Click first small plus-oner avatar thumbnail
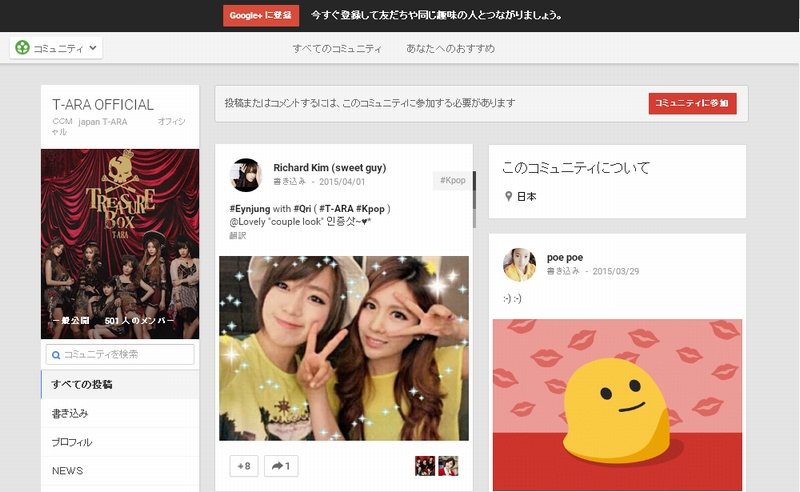The height and width of the screenshot is (492, 800). pos(424,466)
